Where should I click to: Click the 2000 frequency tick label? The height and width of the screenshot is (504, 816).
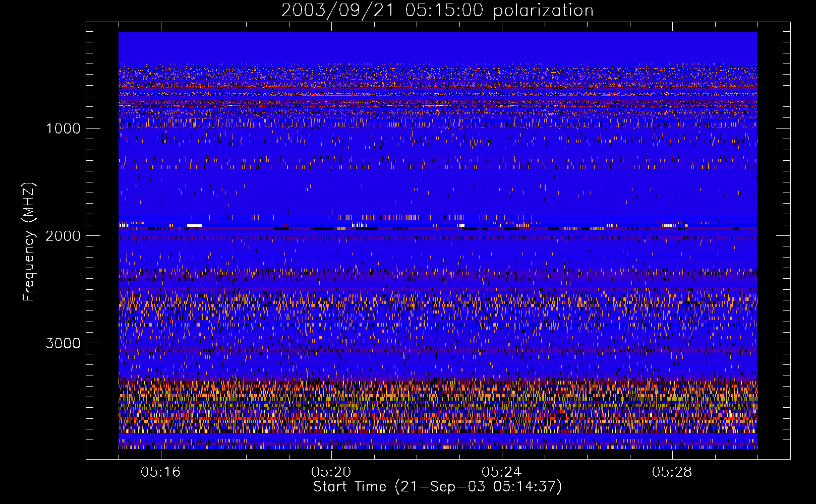coord(63,236)
